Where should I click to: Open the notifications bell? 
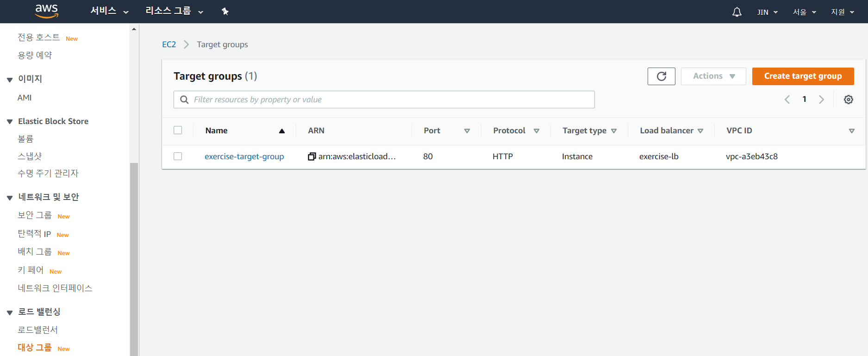point(737,12)
